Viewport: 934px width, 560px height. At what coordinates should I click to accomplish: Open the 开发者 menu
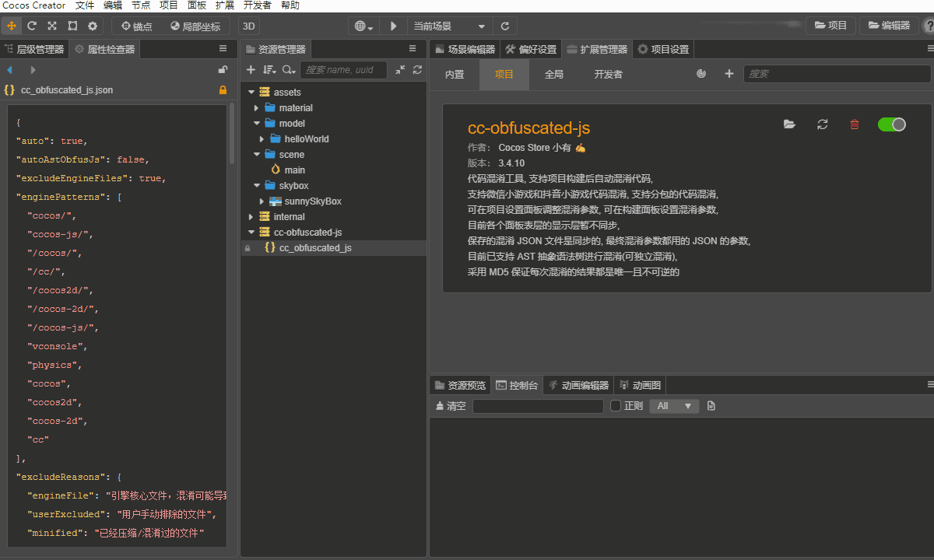point(258,5)
